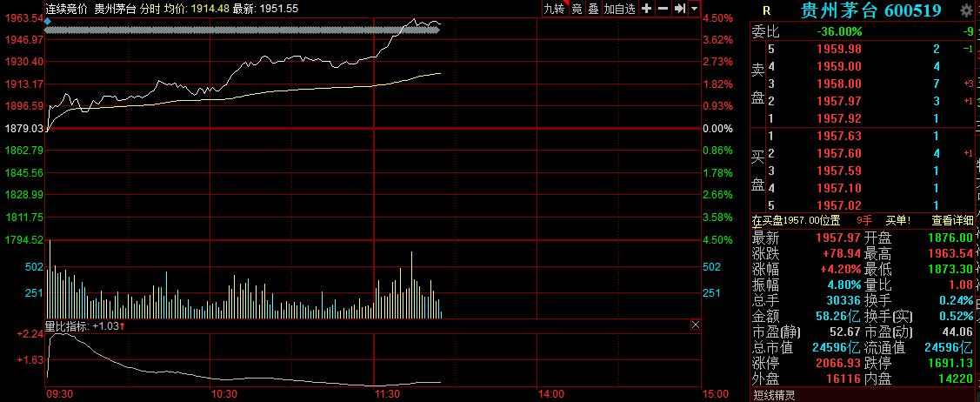Image resolution: width=980 pixels, height=402 pixels.
Task: Click the 分时 label in chart header
Action: pyautogui.click(x=149, y=9)
